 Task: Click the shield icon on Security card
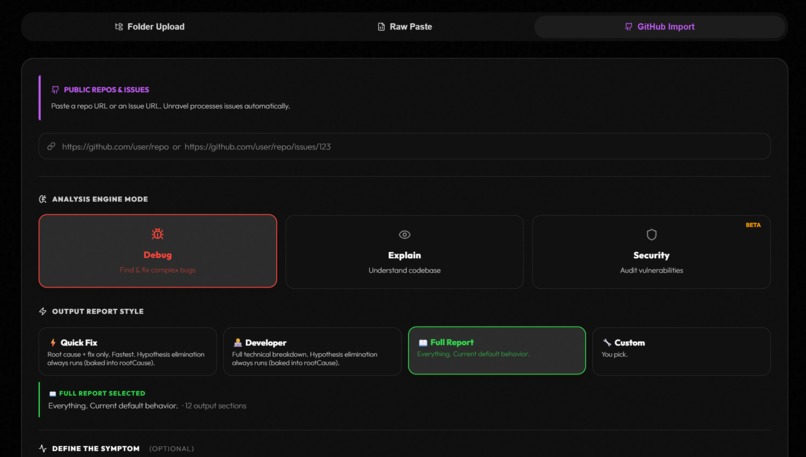(651, 234)
